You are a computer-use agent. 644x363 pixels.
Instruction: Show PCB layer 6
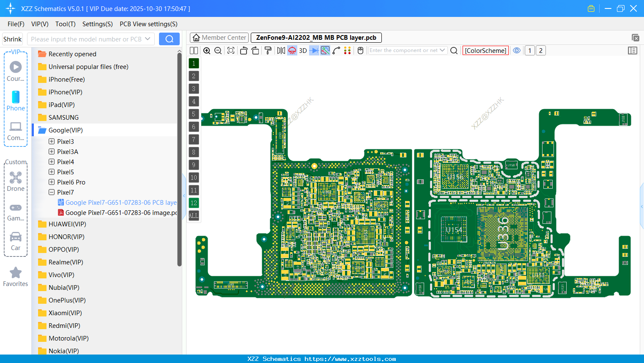(194, 126)
